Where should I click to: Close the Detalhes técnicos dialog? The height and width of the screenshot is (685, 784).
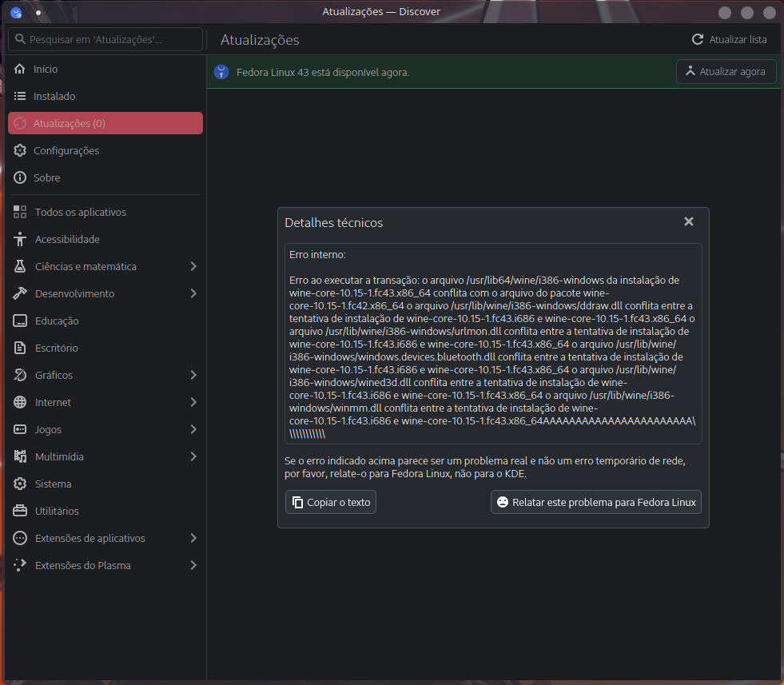point(689,222)
